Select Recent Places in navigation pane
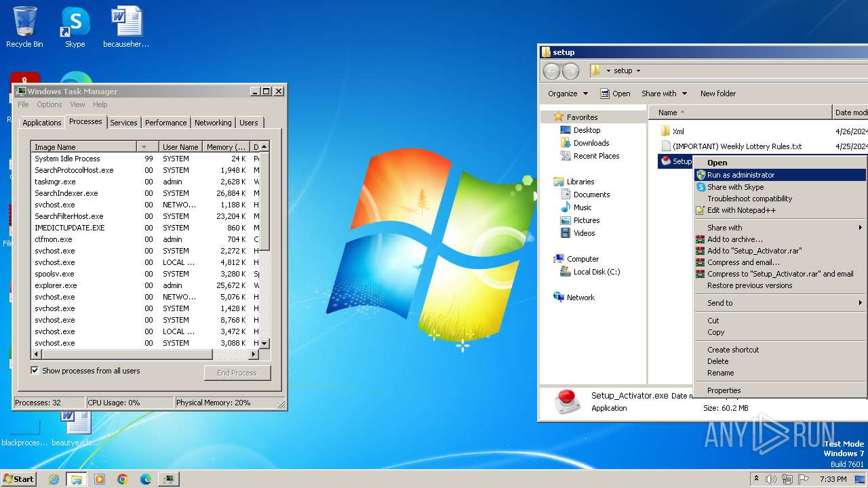868x488 pixels. pyautogui.click(x=596, y=156)
